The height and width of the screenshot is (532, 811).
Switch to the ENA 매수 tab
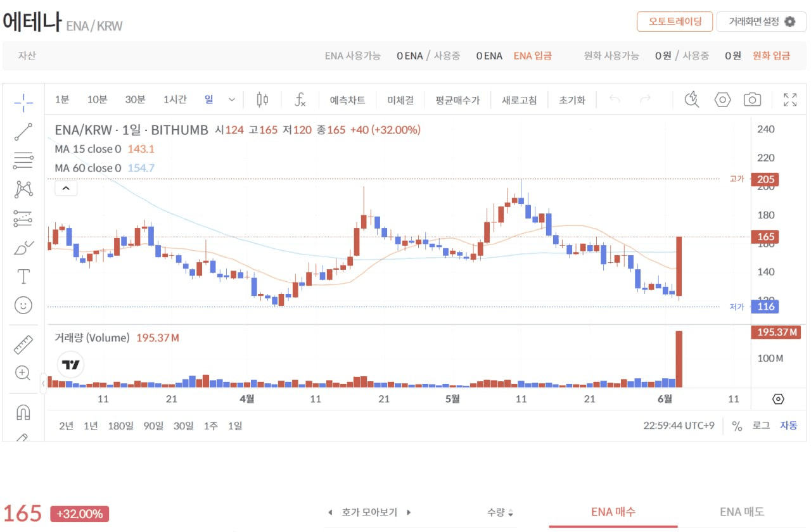pos(613,512)
